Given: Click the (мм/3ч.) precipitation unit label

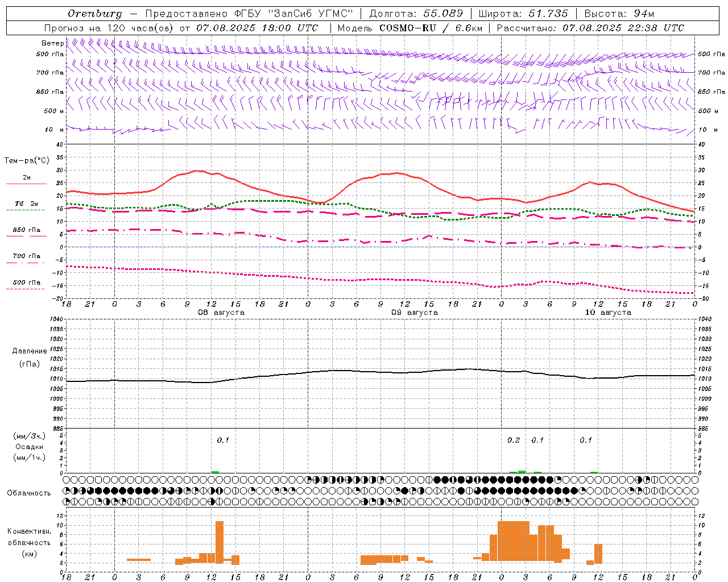Looking at the screenshot, I should [30, 436].
